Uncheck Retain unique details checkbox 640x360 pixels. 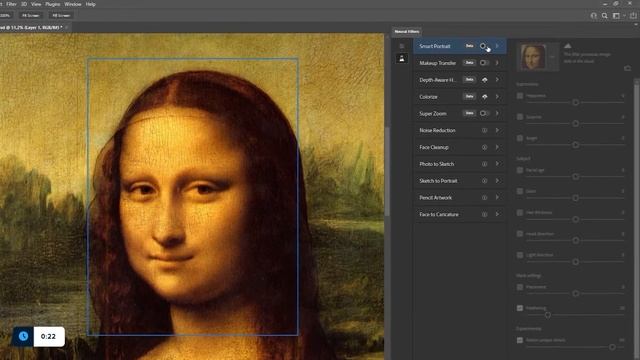(x=520, y=340)
